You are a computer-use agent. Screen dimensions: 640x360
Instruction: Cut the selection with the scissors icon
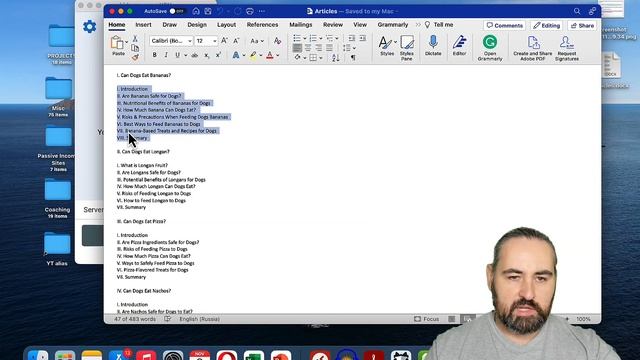point(135,39)
